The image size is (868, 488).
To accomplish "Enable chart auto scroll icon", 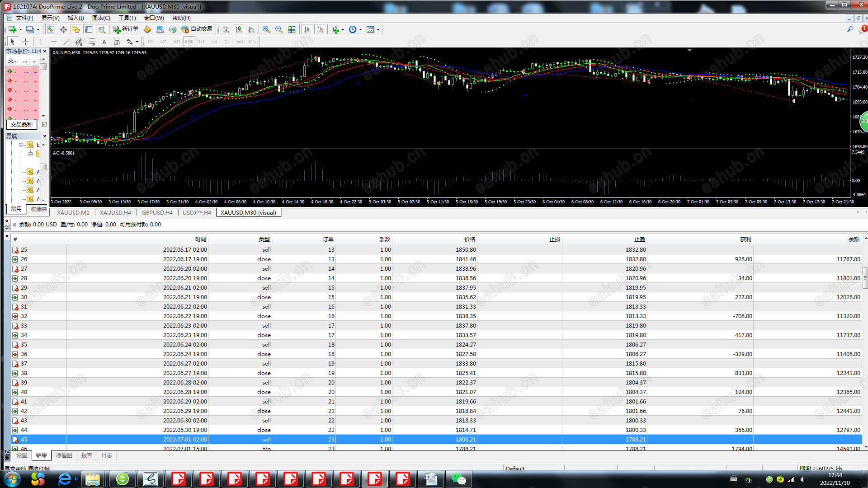I will tap(307, 29).
